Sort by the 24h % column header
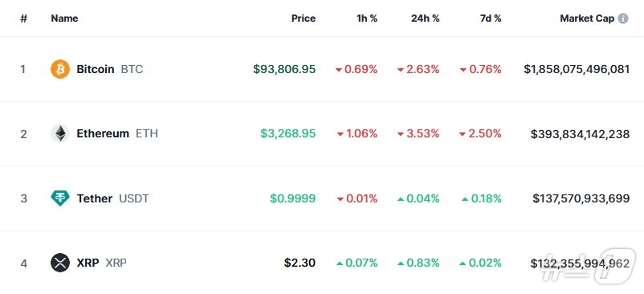The height and width of the screenshot is (294, 644). click(x=425, y=18)
